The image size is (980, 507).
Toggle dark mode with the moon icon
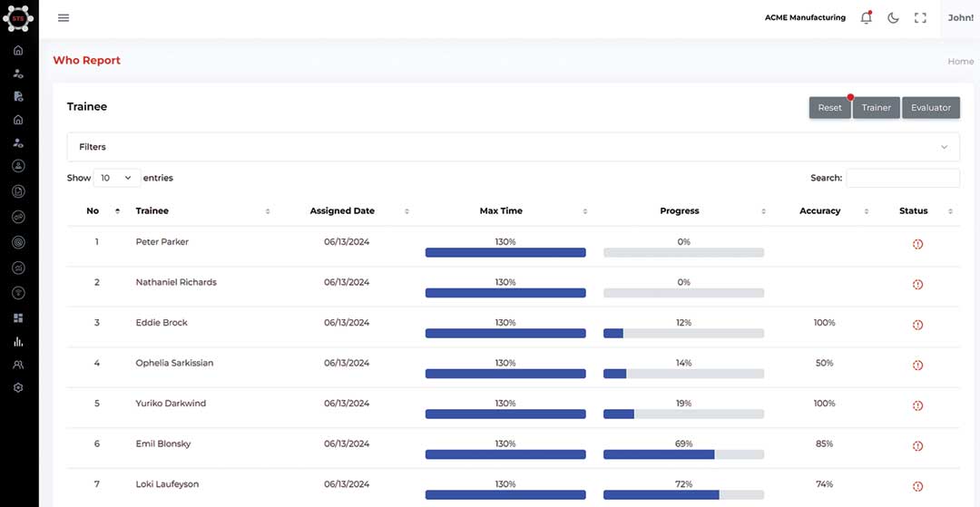click(893, 18)
